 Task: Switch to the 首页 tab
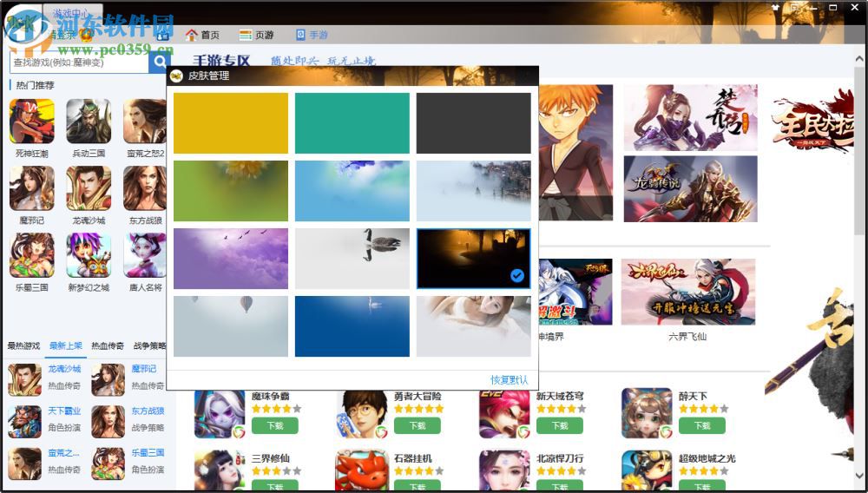tap(202, 35)
